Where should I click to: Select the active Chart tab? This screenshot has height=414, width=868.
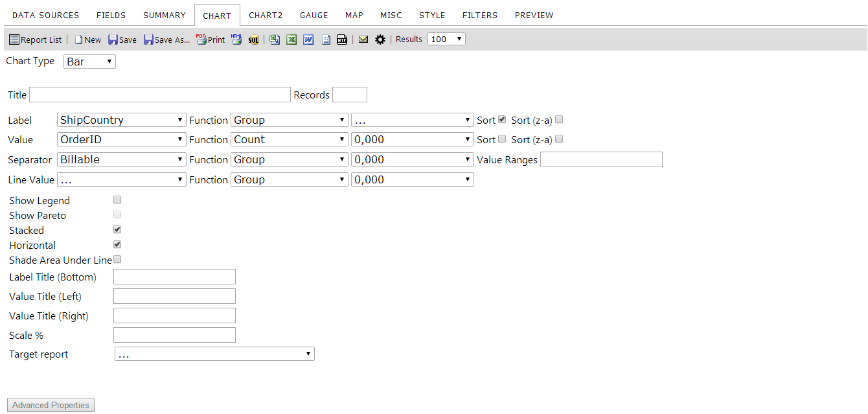[217, 15]
